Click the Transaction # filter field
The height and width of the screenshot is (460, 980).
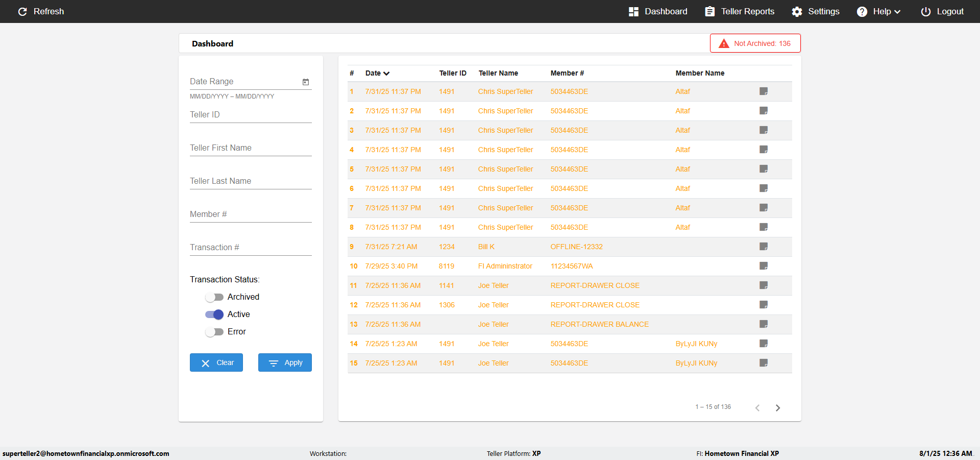[x=251, y=248]
